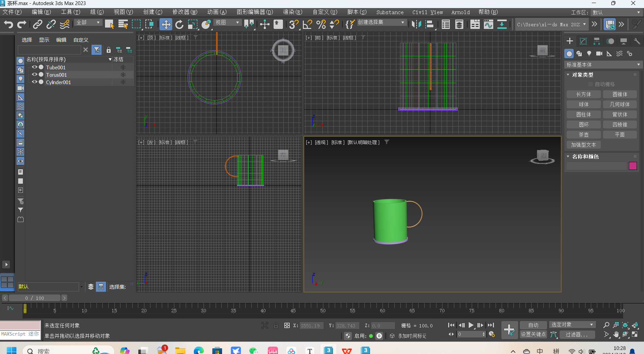This screenshot has height=354, width=644.
Task: Select the Link tool icon
Action: pyautogui.click(x=37, y=24)
